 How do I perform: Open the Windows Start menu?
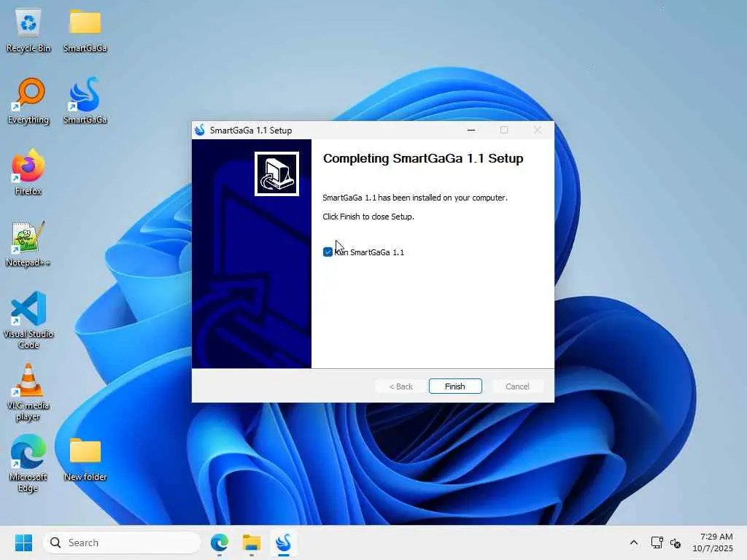[x=23, y=542]
